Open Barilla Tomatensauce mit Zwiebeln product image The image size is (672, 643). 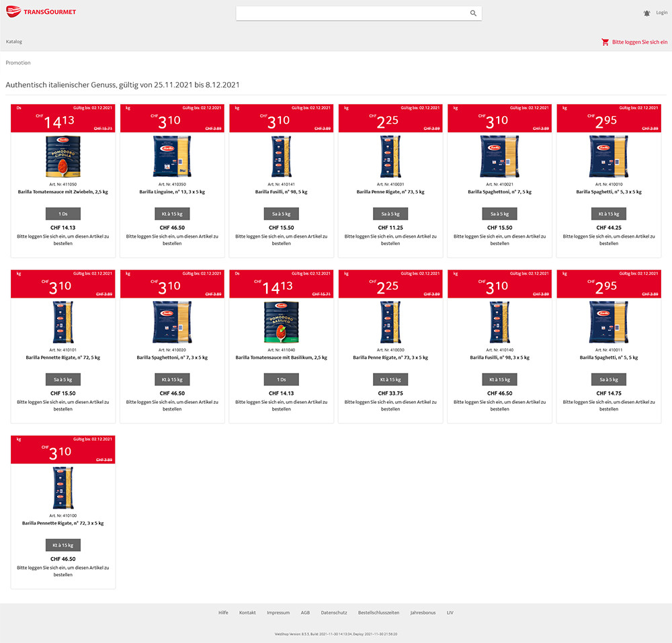tap(63, 157)
